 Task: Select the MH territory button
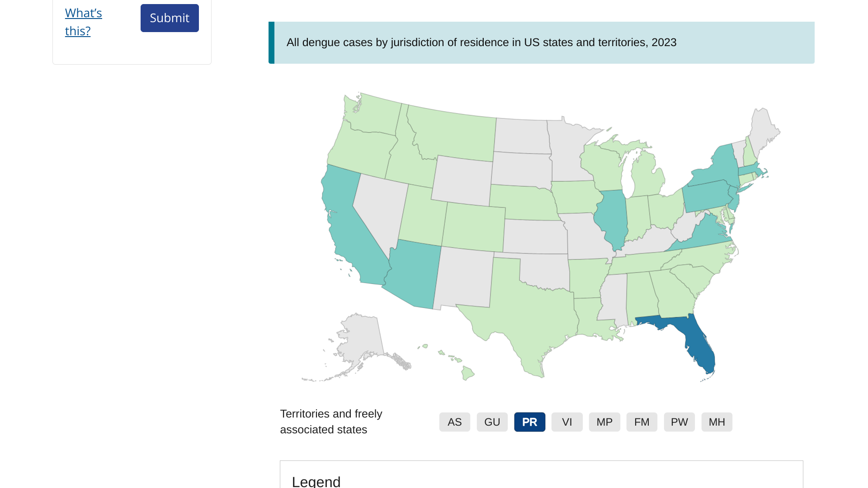pyautogui.click(x=717, y=422)
